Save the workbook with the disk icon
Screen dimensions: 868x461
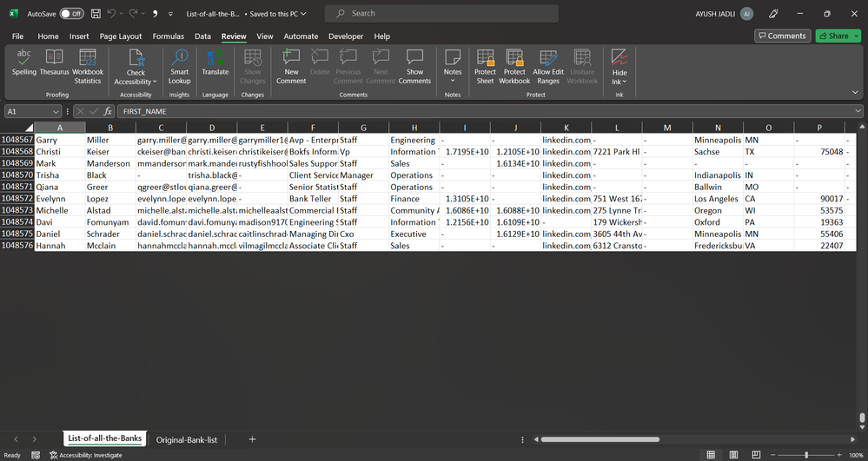96,14
